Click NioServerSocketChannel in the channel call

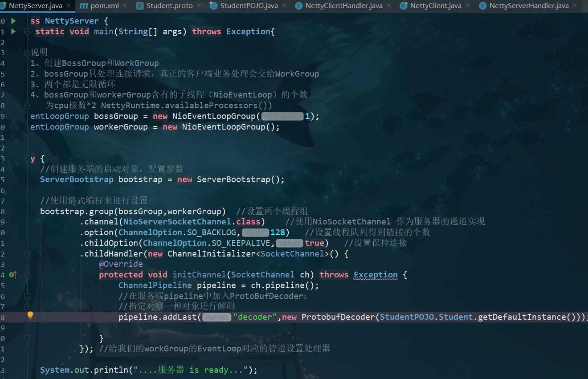click(177, 222)
